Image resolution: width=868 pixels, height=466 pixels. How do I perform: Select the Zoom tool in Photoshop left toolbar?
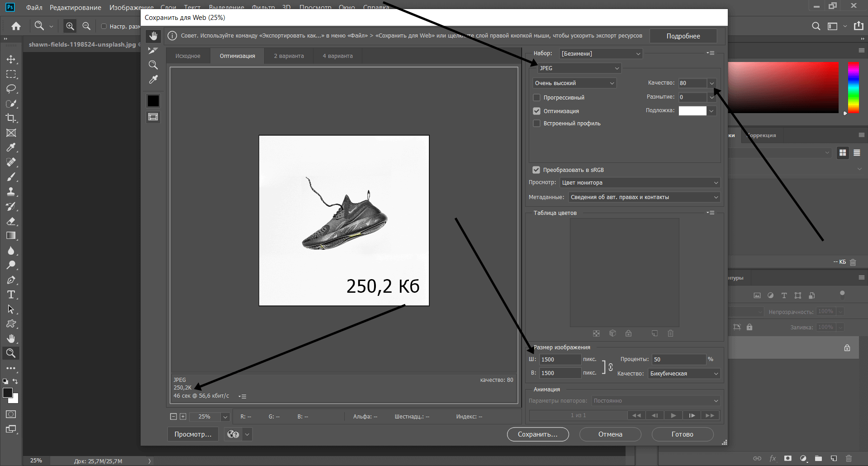[x=11, y=353]
